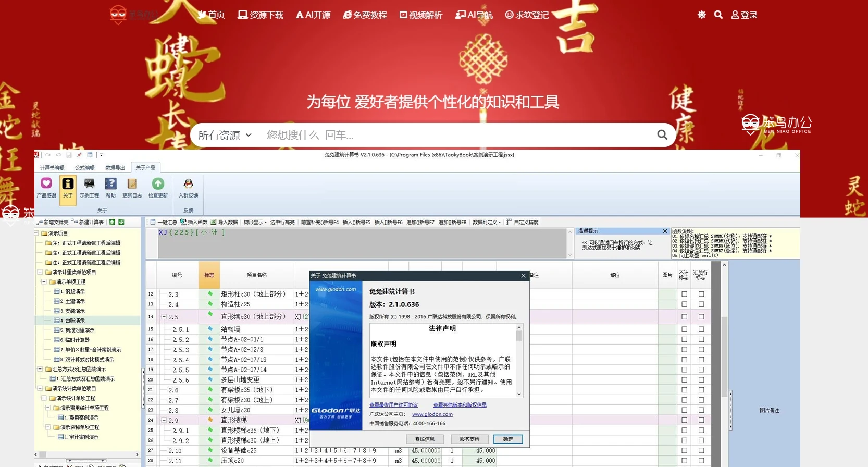The width and height of the screenshot is (868, 467).
Task: Click the 关于 info icon in ribbon
Action: click(x=68, y=183)
